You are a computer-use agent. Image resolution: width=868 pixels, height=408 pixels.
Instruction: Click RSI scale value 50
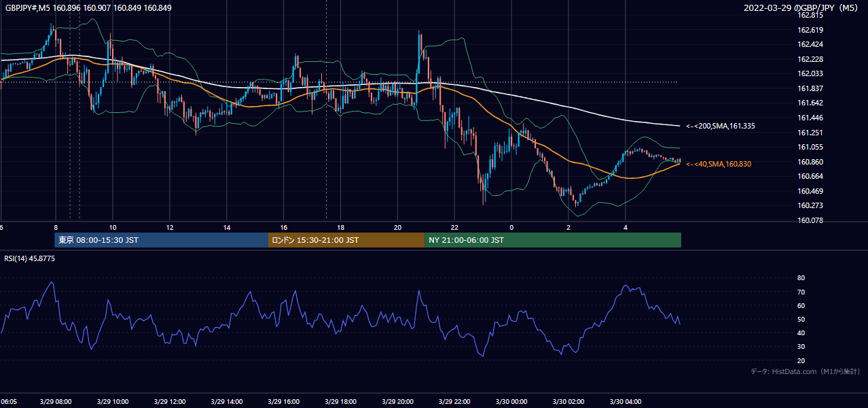801,319
